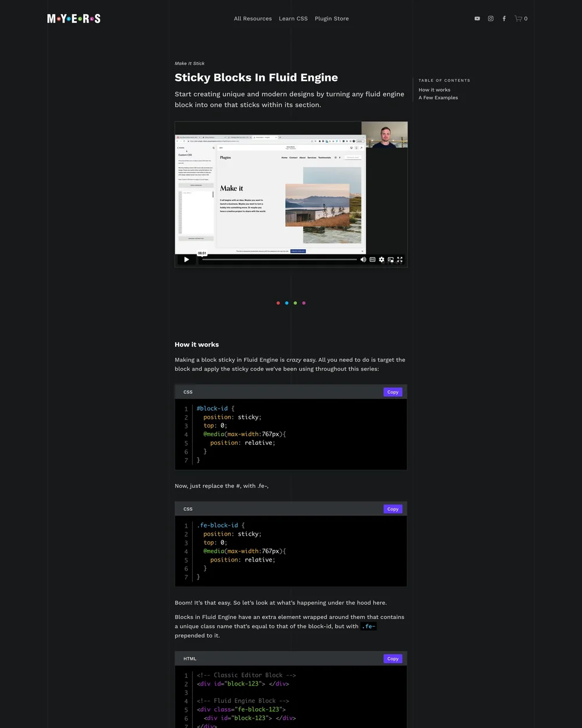The image size is (582, 728).
Task: Play the Sticky Blocks tutorial video
Action: coord(186,259)
